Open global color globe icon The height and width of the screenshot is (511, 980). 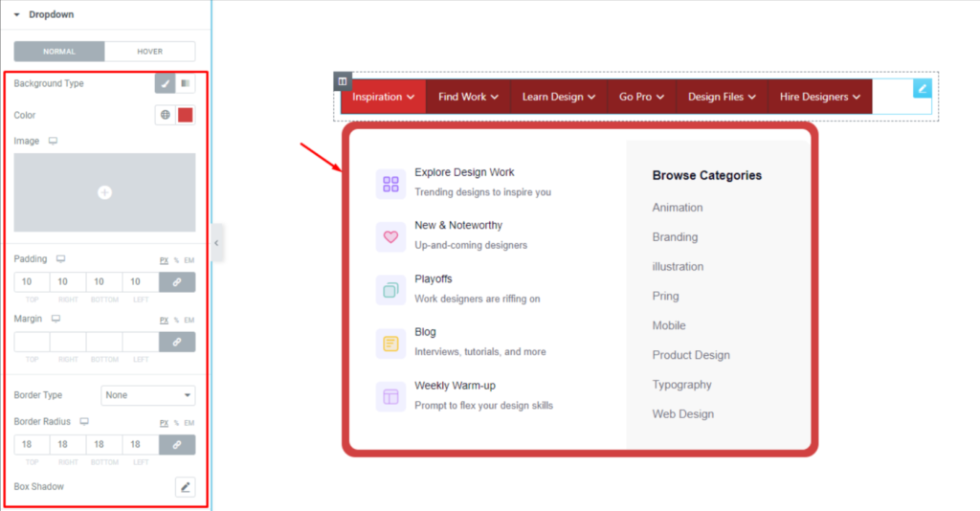(166, 115)
